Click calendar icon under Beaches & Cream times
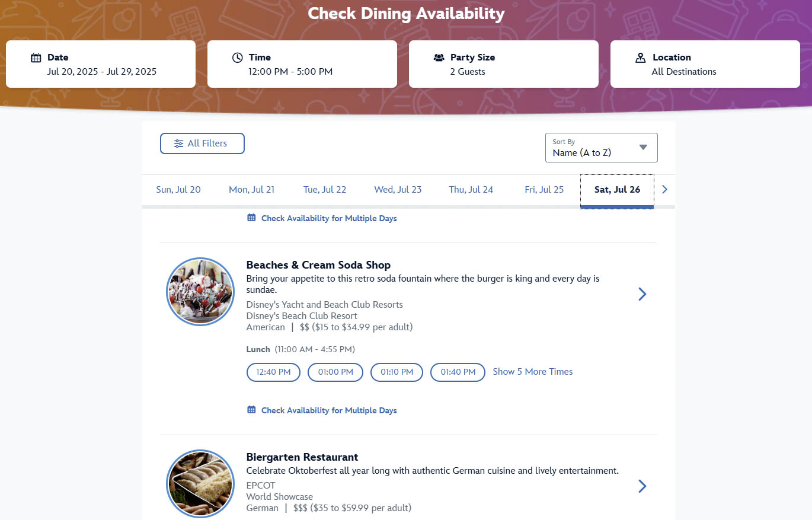This screenshot has height=520, width=812. [251, 410]
